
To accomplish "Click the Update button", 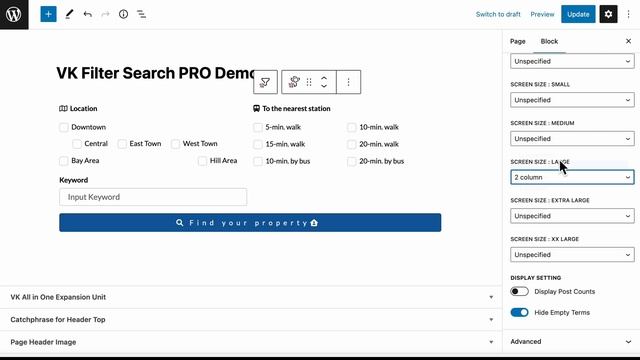I will coord(578,14).
